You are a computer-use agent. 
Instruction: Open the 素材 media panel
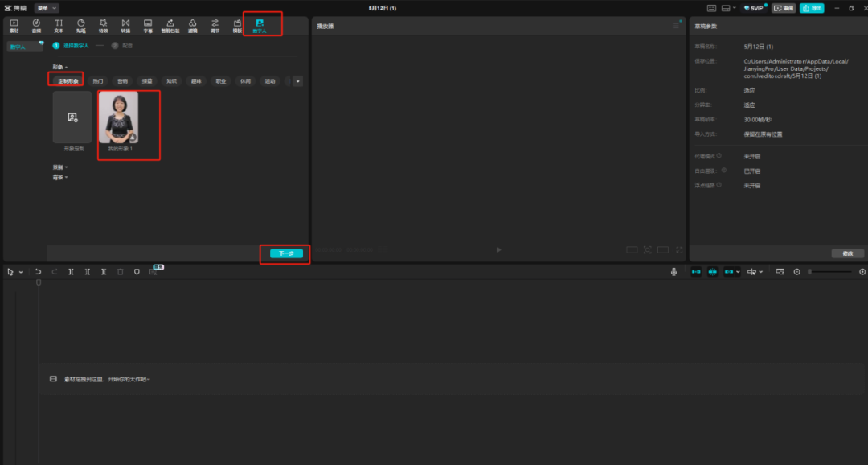pyautogui.click(x=14, y=26)
